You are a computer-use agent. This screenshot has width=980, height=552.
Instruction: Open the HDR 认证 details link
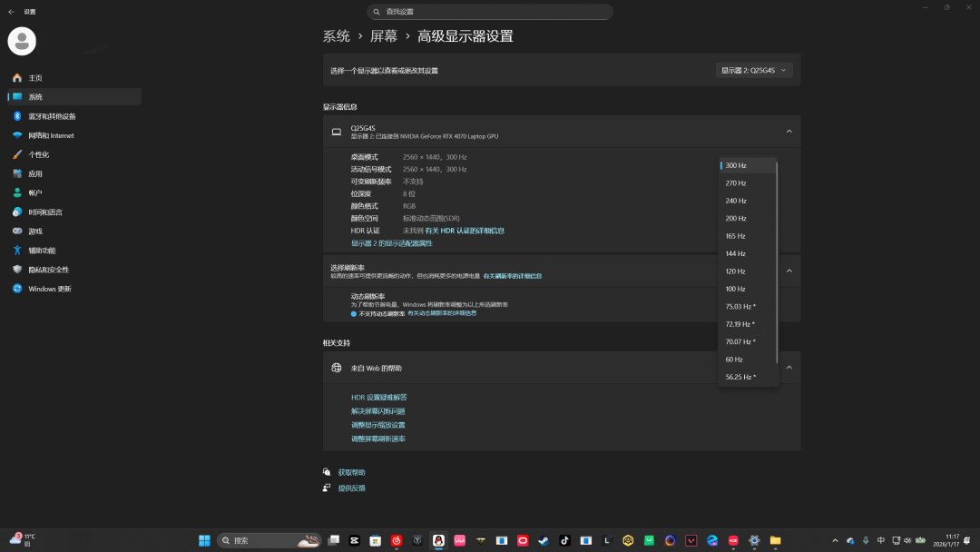[465, 231]
